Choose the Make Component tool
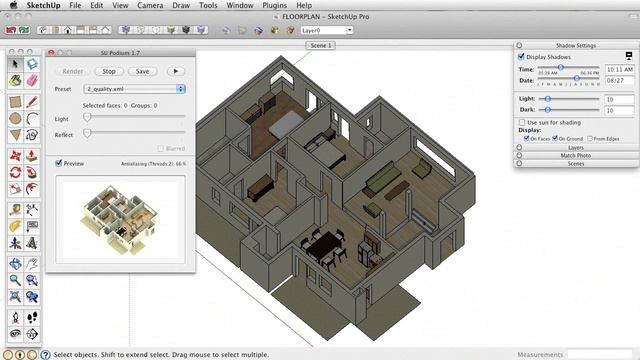 point(32,64)
